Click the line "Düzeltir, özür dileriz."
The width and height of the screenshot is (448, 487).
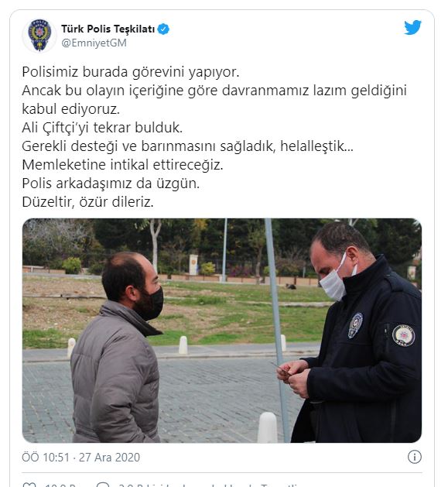click(88, 202)
